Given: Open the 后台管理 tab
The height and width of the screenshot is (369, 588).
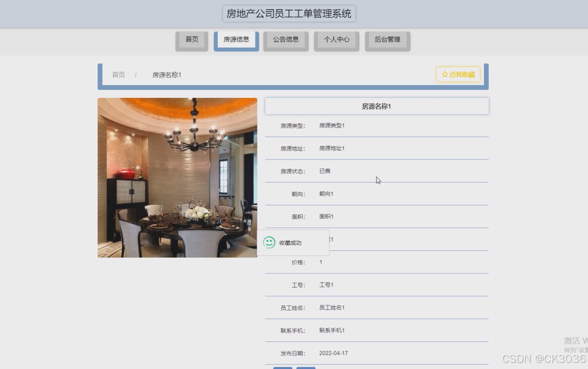Looking at the screenshot, I should [x=388, y=41].
